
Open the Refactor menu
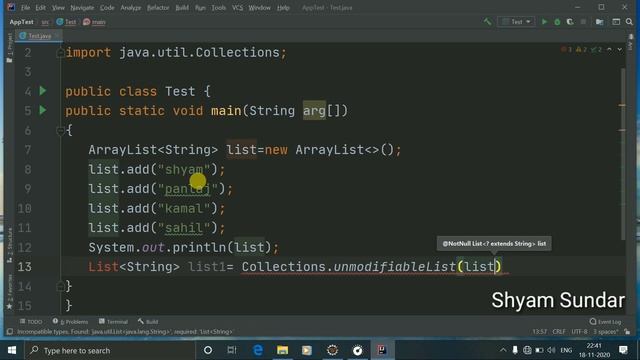(x=158, y=7)
